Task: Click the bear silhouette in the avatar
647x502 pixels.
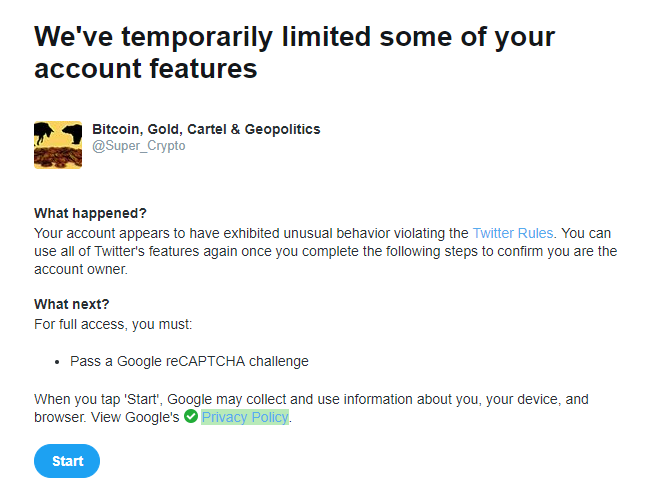Action: [73, 134]
